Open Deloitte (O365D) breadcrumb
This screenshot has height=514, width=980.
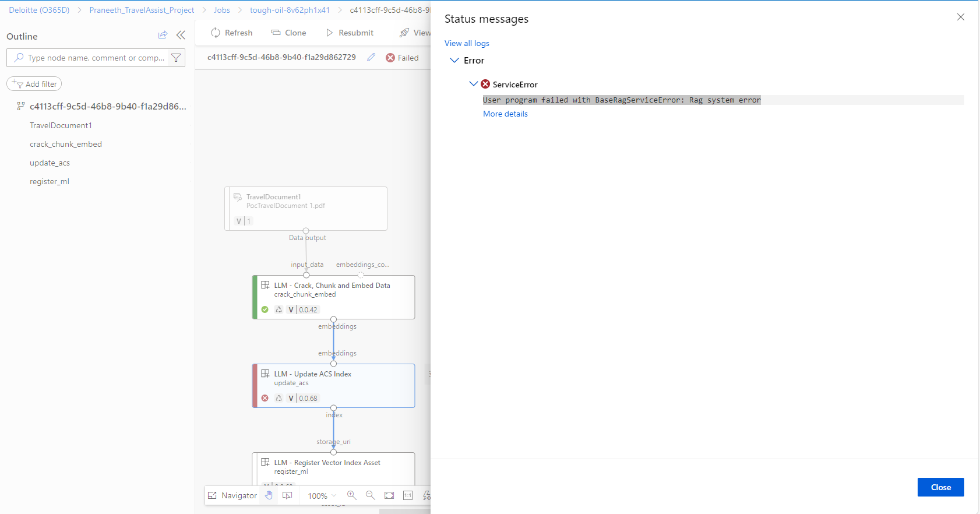coord(39,10)
